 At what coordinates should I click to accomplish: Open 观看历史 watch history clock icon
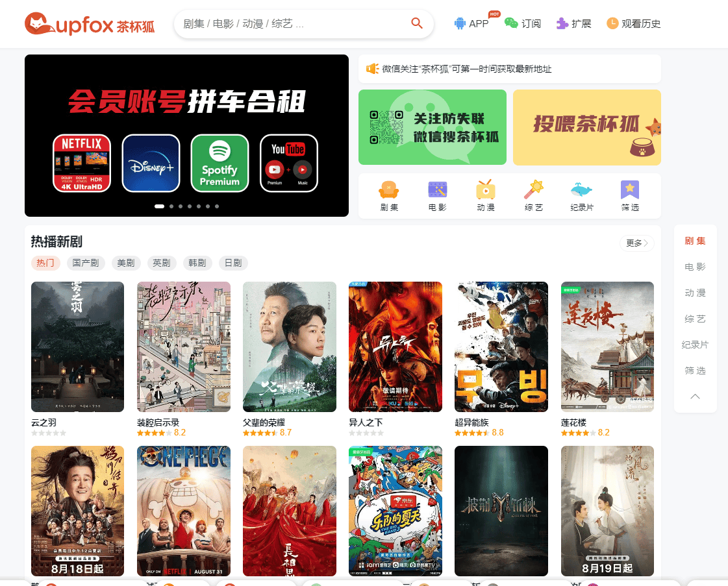click(x=612, y=24)
